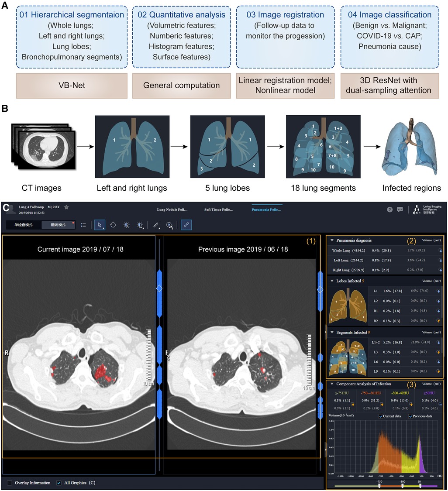The image size is (448, 491).
Task: Switch to 单检查模式 single-exam mode
Action: pos(24,225)
